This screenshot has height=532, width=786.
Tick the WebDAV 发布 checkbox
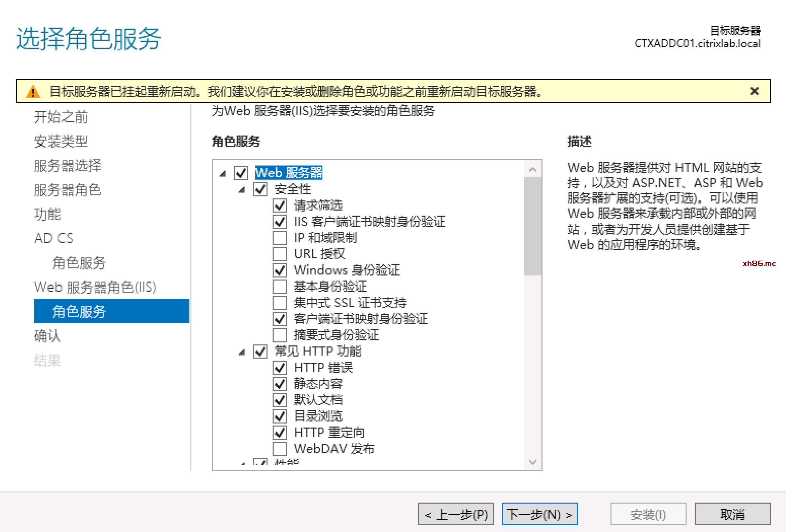click(280, 449)
